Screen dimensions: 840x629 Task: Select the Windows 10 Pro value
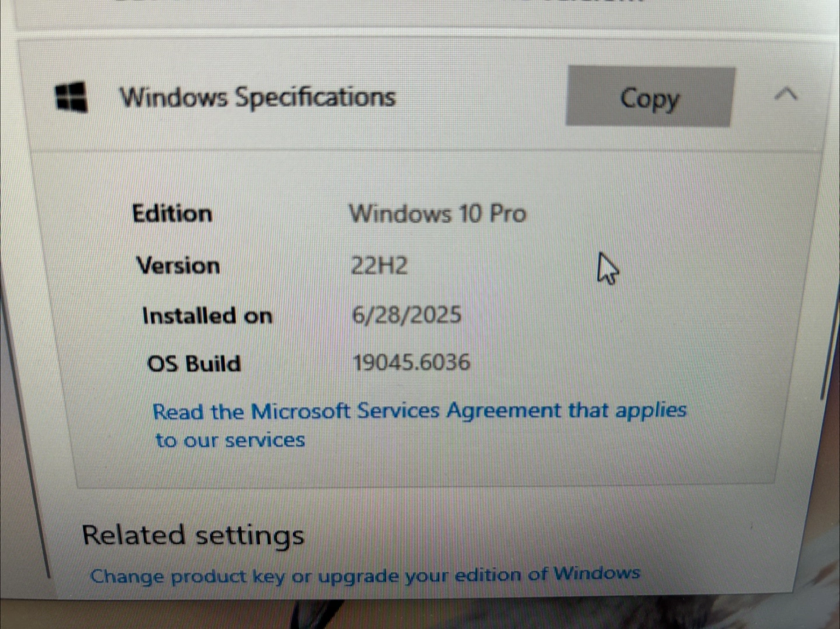pos(437,214)
